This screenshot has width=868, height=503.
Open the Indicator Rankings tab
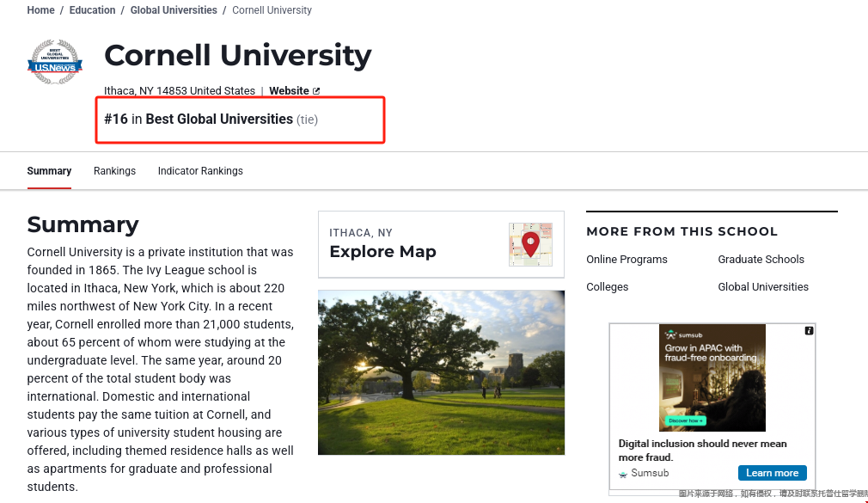coord(200,171)
